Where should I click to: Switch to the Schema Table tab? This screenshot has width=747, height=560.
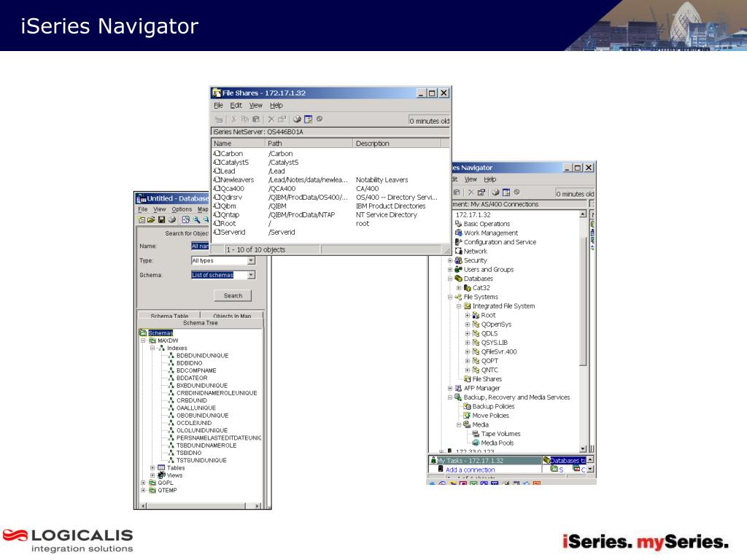click(x=169, y=315)
